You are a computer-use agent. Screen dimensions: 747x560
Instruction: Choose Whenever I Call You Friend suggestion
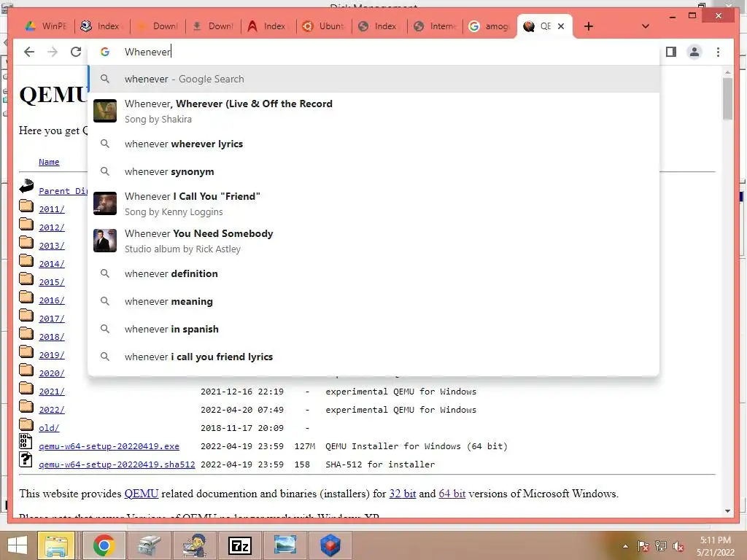374,203
